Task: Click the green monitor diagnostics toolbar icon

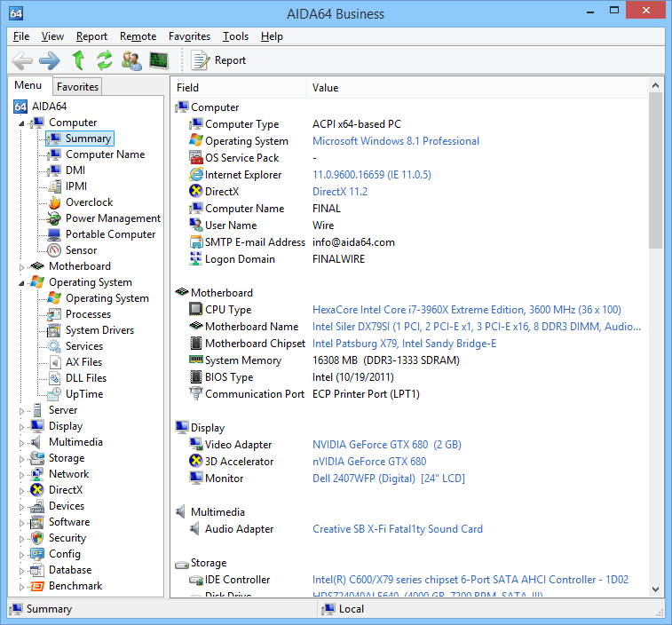Action: [159, 60]
